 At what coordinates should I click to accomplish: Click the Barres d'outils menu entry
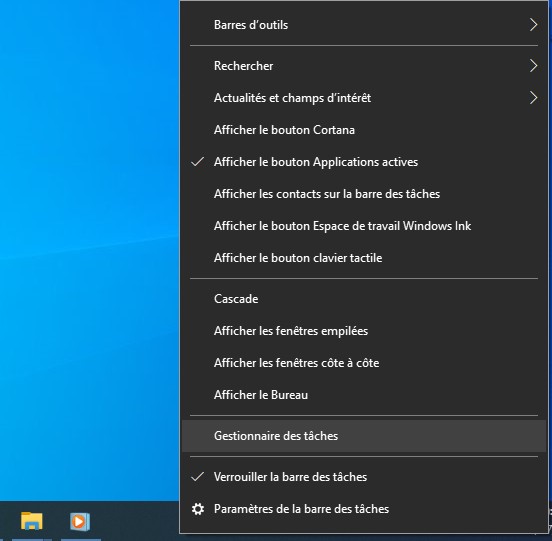pos(364,25)
